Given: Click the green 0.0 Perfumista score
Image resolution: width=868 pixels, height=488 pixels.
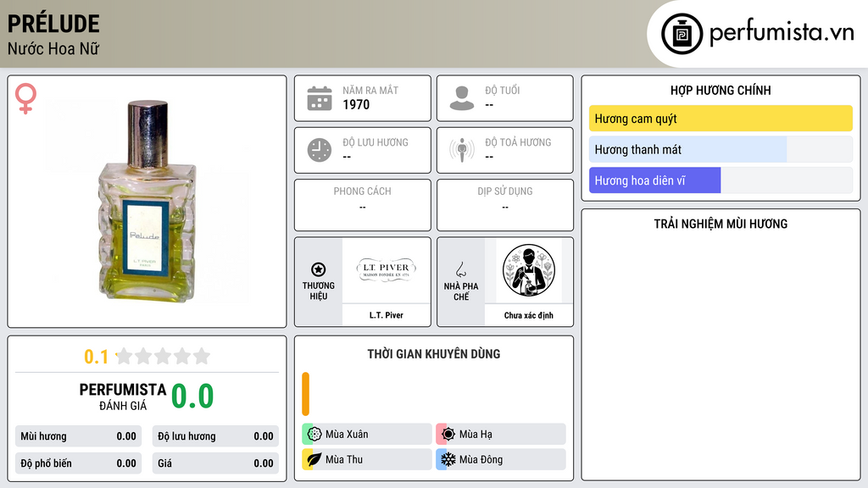Looking at the screenshot, I should pyautogui.click(x=192, y=396).
